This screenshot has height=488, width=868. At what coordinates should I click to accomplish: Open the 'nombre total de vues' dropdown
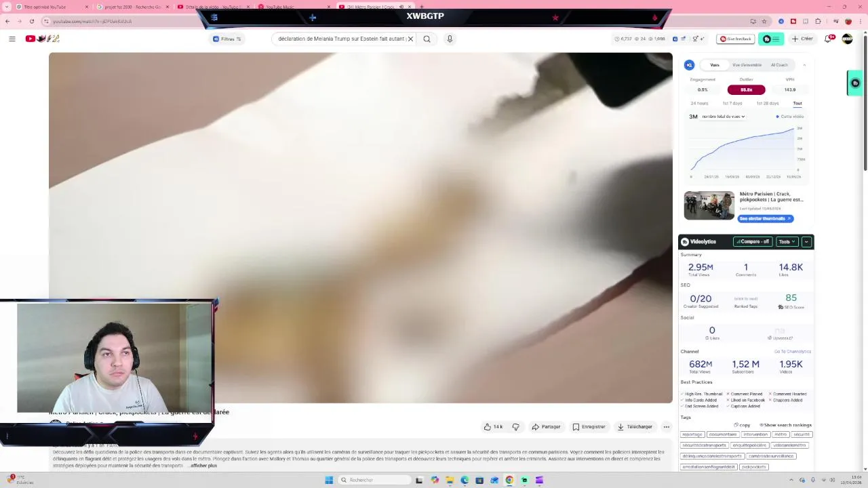click(x=724, y=117)
